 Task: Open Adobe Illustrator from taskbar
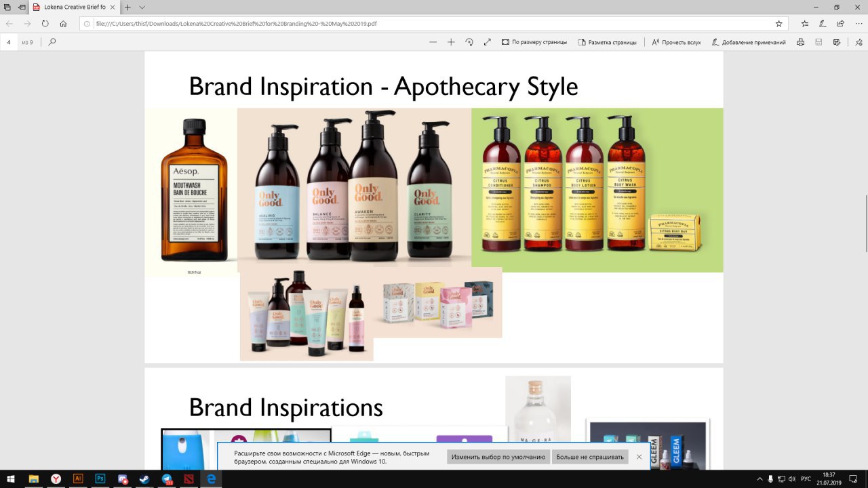pos(78,479)
